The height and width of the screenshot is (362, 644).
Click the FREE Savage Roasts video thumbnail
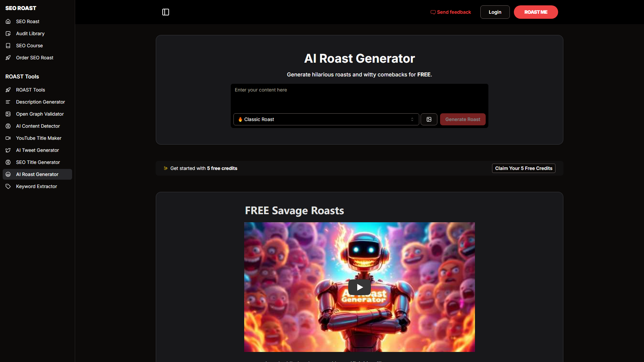(x=360, y=287)
